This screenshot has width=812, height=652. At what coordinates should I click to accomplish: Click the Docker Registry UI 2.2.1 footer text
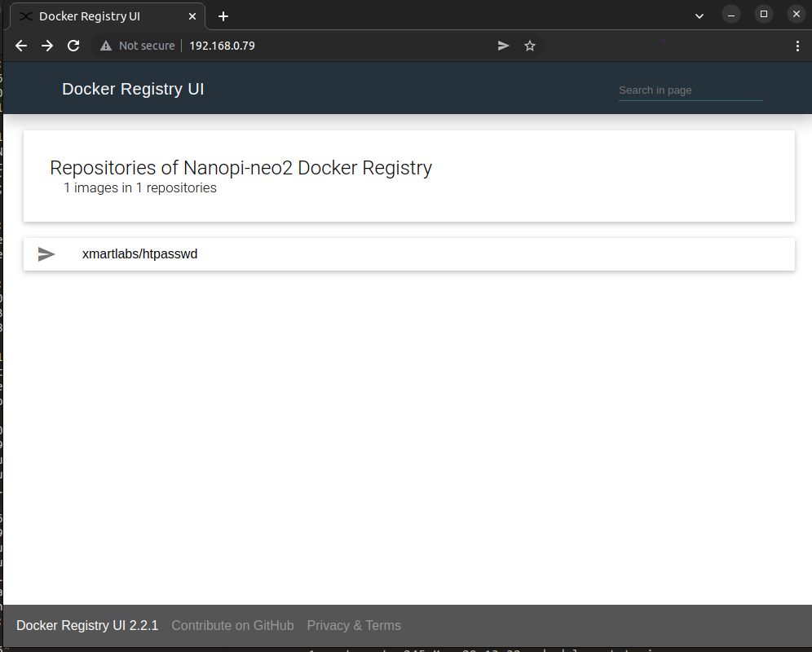tap(86, 625)
